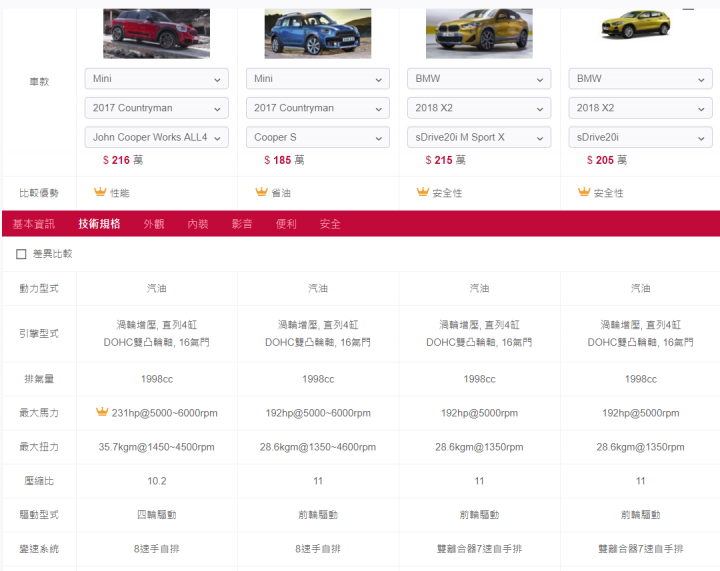Switch to the 便利 tab
The width and height of the screenshot is (720, 571).
pyautogui.click(x=286, y=224)
